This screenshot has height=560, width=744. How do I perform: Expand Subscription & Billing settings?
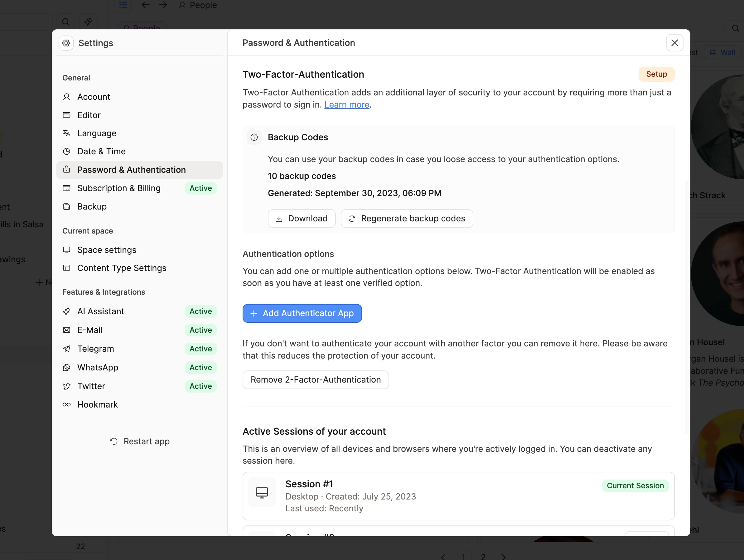tap(119, 188)
